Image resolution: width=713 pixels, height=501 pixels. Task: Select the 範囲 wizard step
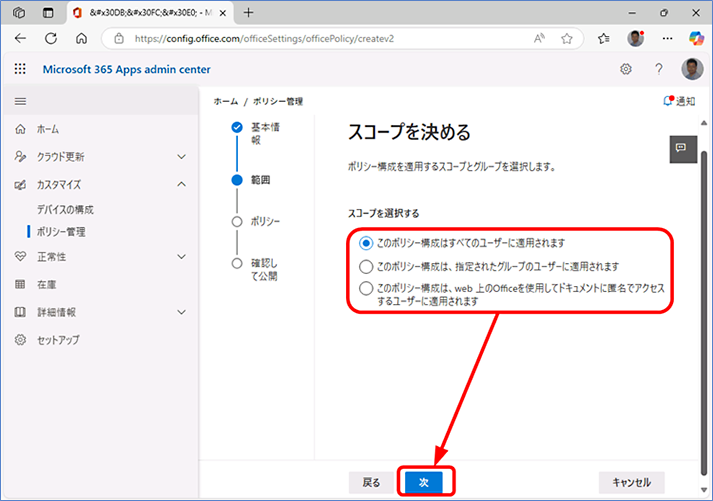[x=251, y=180]
